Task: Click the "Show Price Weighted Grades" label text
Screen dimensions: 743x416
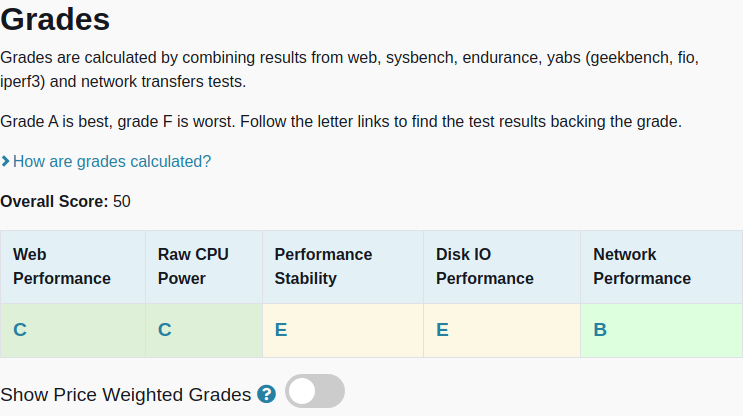Action: pos(126,394)
